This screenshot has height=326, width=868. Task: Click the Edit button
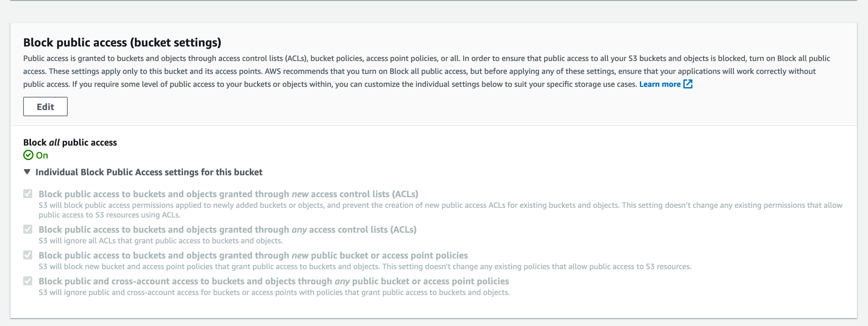[x=45, y=106]
